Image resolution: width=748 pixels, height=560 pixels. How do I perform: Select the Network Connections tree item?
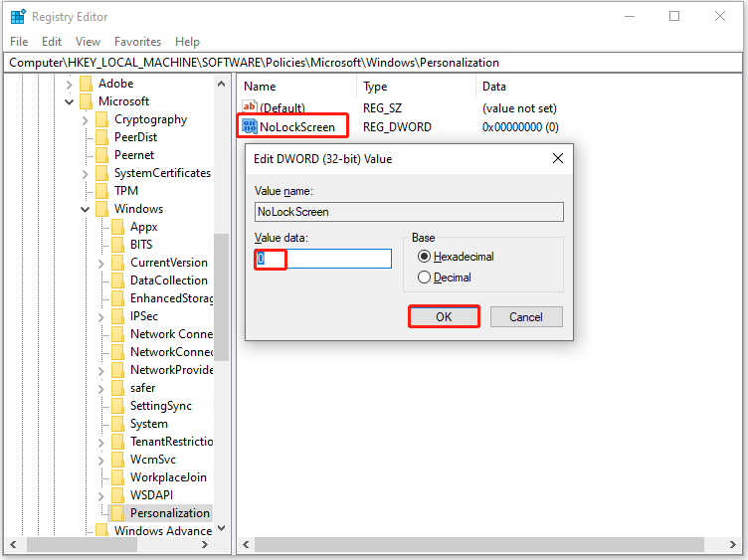[x=172, y=334]
